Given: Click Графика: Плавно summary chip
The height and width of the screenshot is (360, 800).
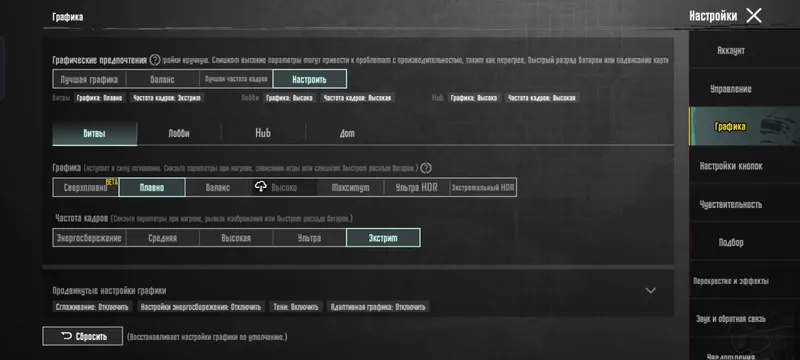Looking at the screenshot, I should pyautogui.click(x=99, y=97).
